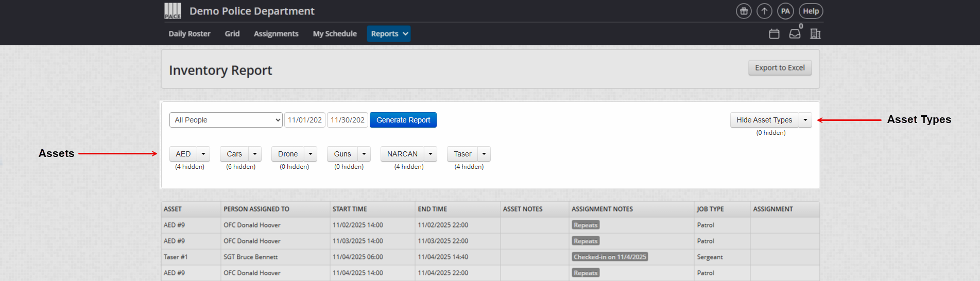Expand the Guns dropdown arrow
980x281 pixels.
[364, 154]
